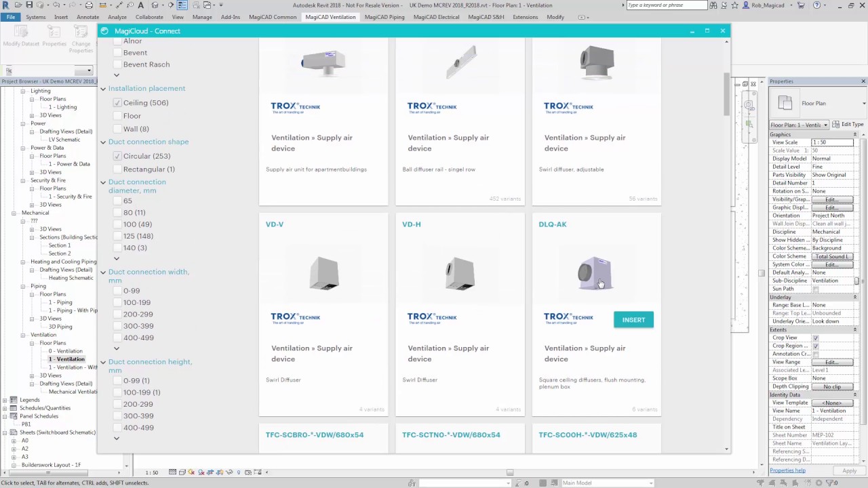The height and width of the screenshot is (488, 868).
Task: Click the Edit Type button in Properties
Action: tap(848, 125)
